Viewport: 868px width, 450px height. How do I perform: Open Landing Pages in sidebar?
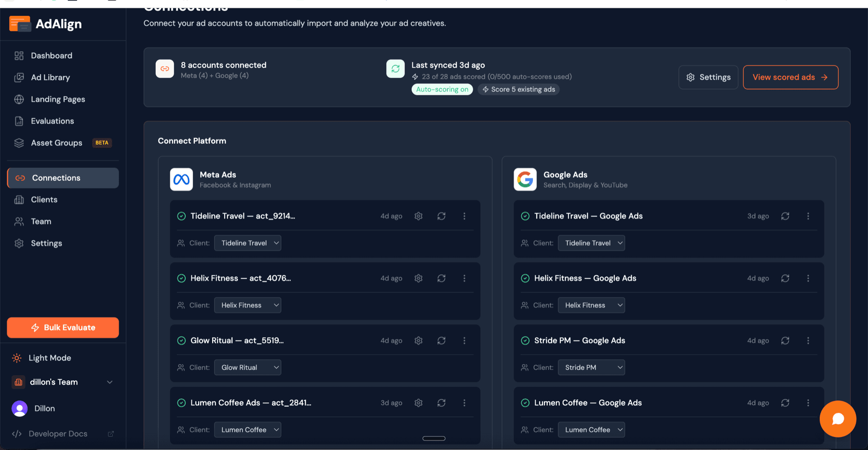pos(63,99)
